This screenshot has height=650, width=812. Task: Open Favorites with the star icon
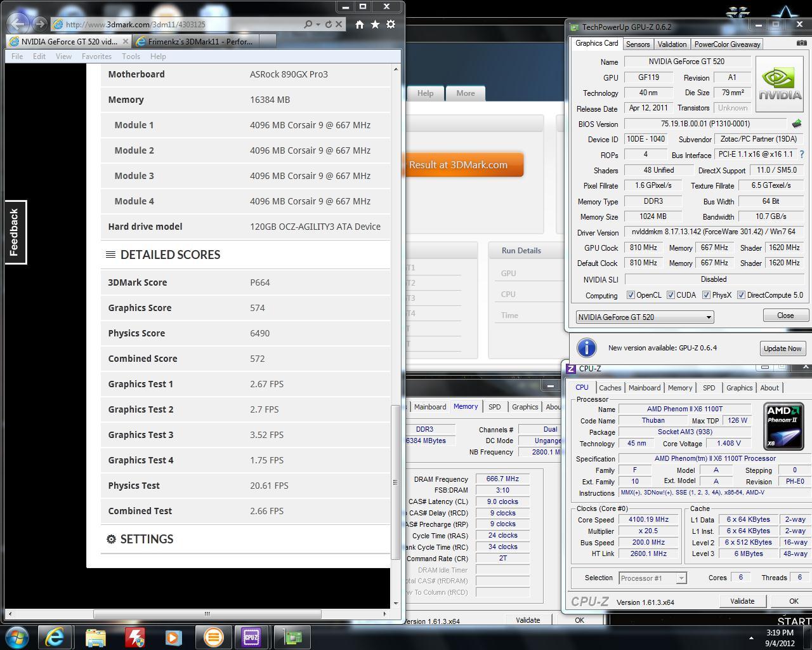click(376, 24)
